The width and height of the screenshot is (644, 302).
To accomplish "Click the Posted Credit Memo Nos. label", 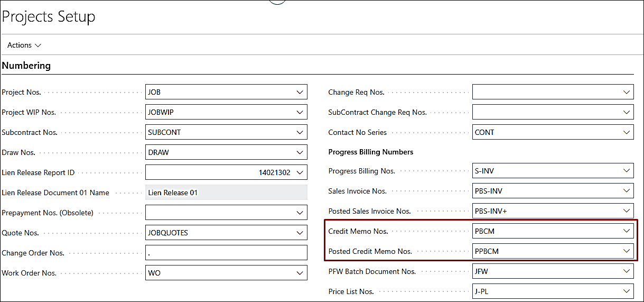I will coord(370,251).
